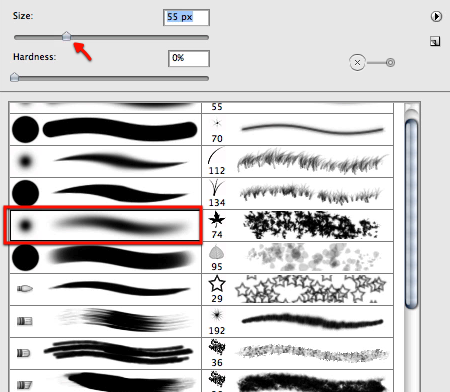The width and height of the screenshot is (450, 392).
Task: Choose the highlighted soft round brush preset
Action: (x=105, y=225)
